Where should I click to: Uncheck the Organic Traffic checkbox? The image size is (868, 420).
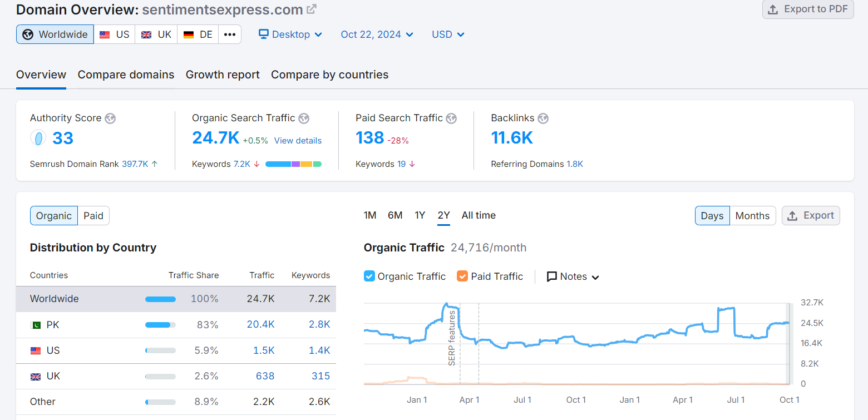(x=369, y=276)
